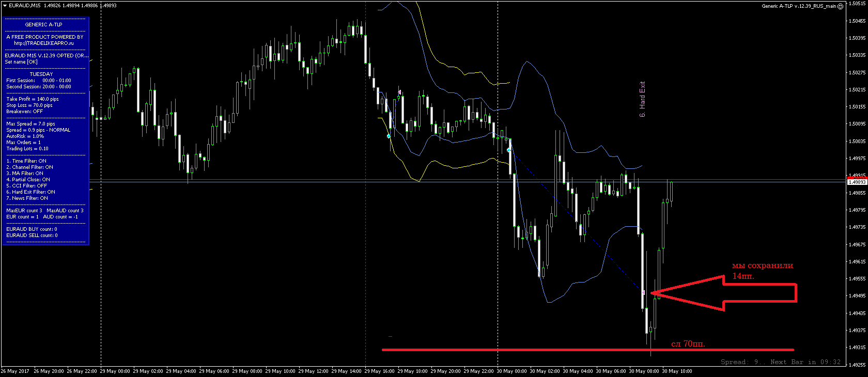Click 'Trading Lots = 0.10'
The image size is (868, 377).
[x=27, y=149]
